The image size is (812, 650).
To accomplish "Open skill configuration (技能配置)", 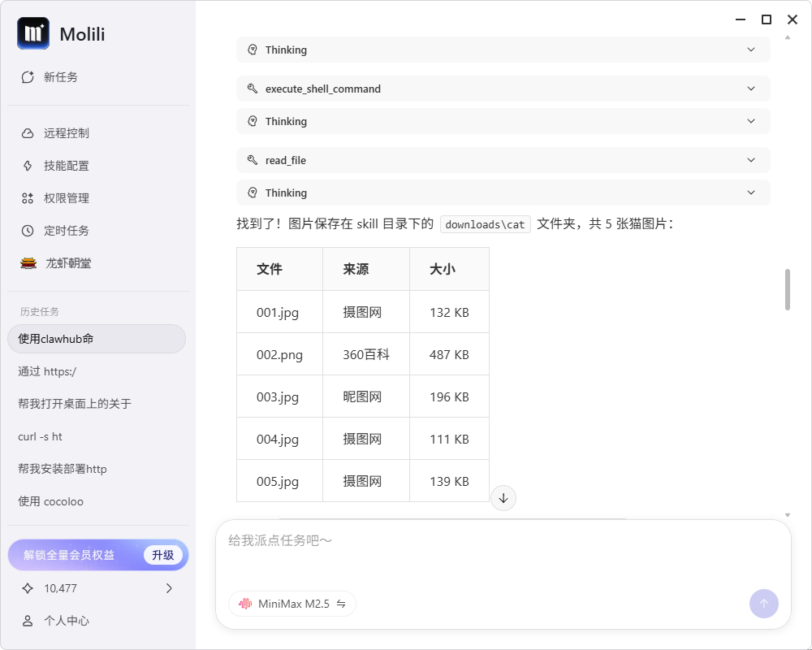I will tap(66, 166).
